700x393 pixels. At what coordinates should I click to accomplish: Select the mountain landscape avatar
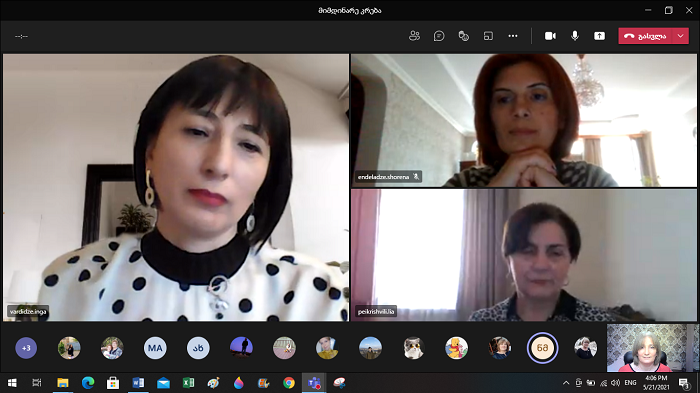coord(370,348)
